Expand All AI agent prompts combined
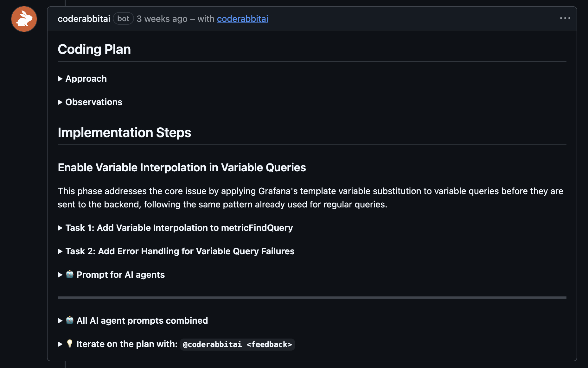 pos(142,320)
